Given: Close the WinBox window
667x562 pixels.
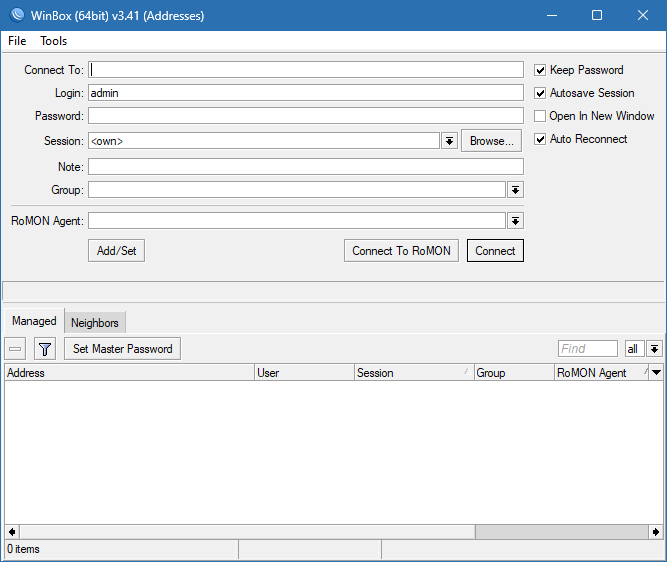Looking at the screenshot, I should tap(643, 15).
